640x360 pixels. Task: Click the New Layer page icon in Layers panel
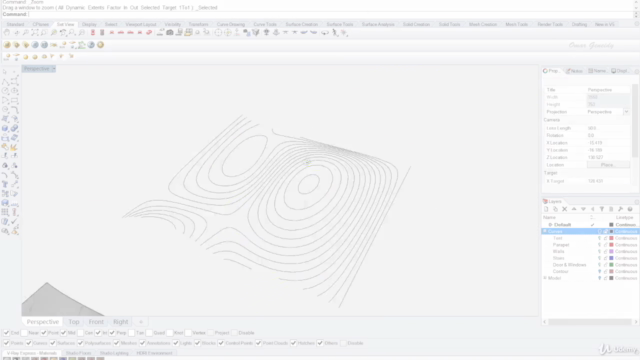coord(546,209)
